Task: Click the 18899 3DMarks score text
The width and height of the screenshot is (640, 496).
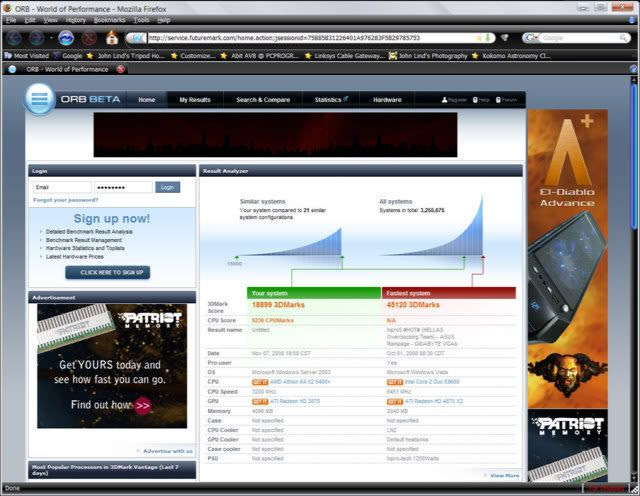Action: coord(278,305)
